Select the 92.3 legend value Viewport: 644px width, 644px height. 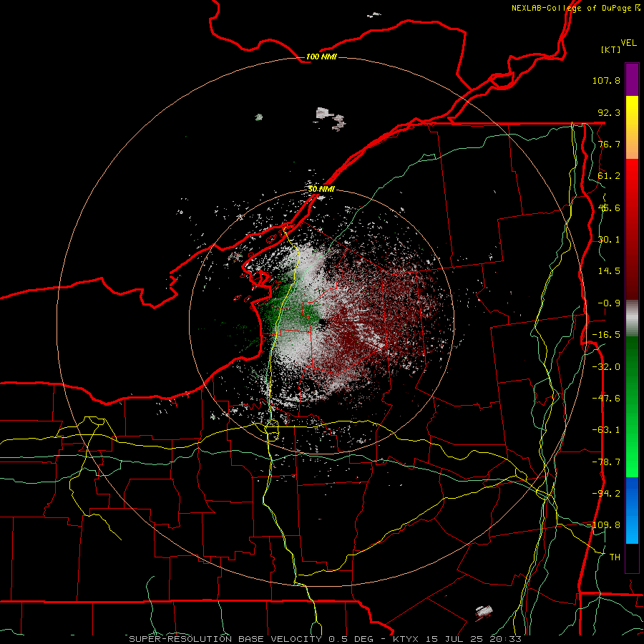click(609, 112)
